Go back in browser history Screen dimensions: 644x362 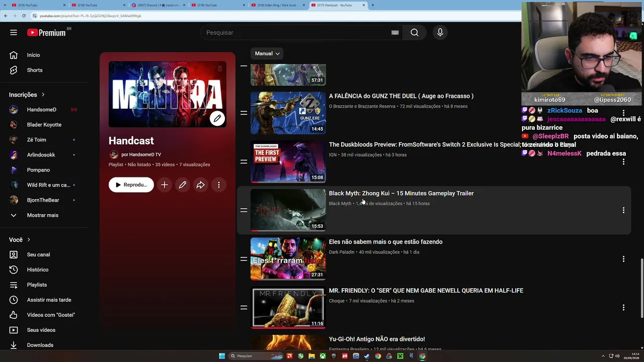(6, 16)
